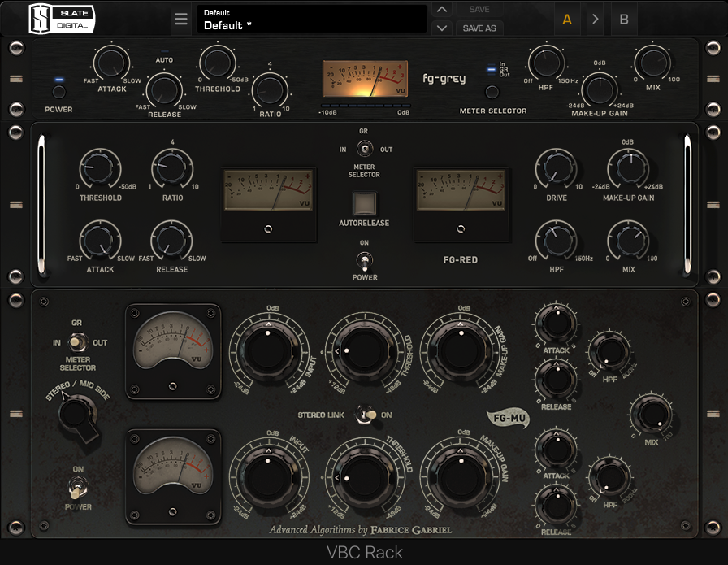Grab the fg-grey left drag handle
Screen dimensions: 728x565
pos(16,79)
